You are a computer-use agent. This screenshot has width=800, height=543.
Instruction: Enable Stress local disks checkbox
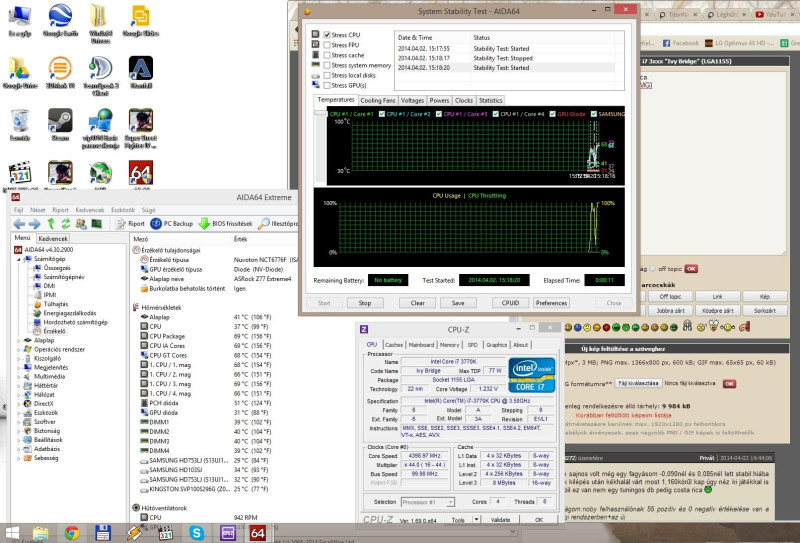327,76
